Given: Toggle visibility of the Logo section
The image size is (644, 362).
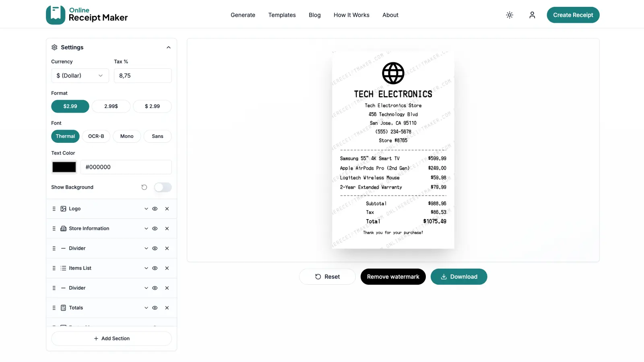Looking at the screenshot, I should [155, 209].
